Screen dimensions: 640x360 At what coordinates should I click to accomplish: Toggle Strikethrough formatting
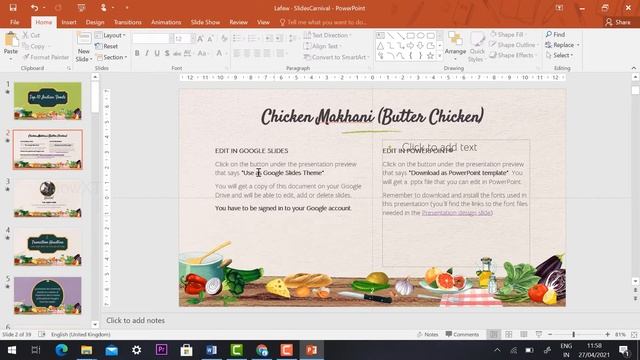click(x=177, y=53)
